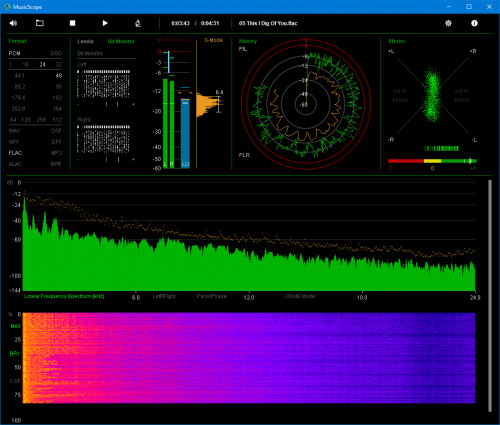Toggle the Left/Right spectrum mode
Viewport: 500px width, 425px height.
tap(164, 296)
